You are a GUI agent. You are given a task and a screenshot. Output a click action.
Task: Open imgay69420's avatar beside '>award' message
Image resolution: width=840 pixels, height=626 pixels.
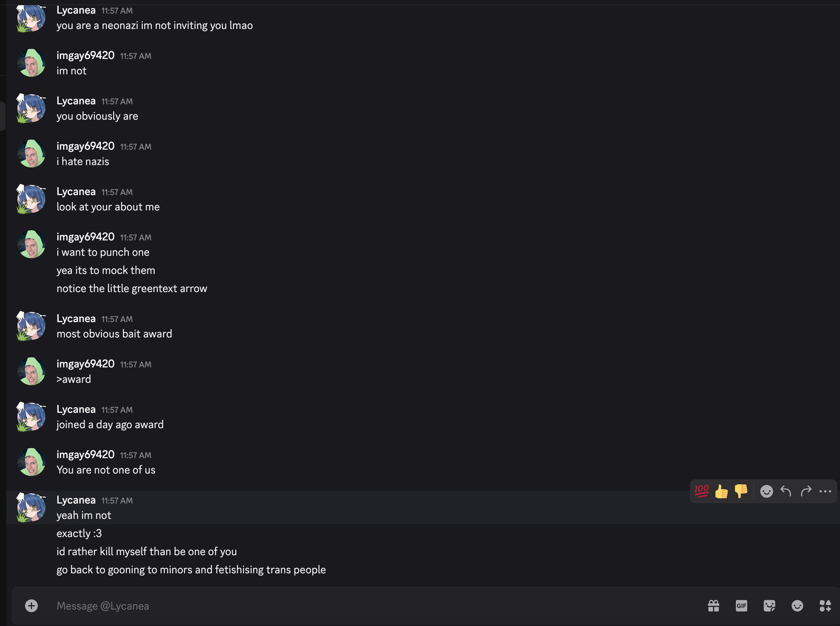click(x=31, y=371)
